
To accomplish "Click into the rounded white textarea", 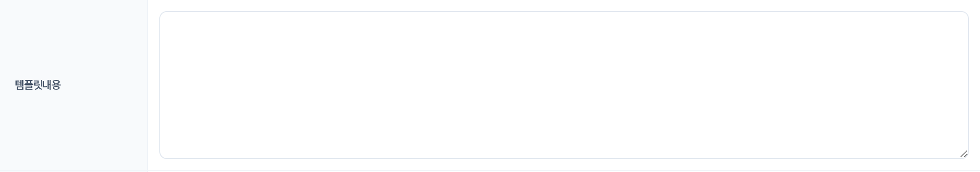I will [x=564, y=85].
